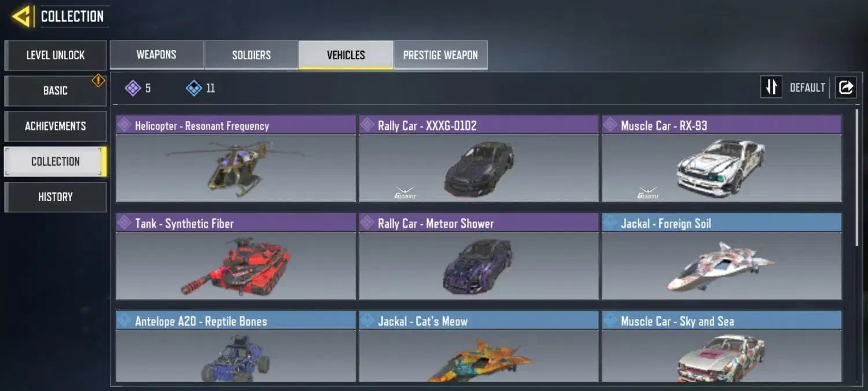
Task: Select the Antelope A20 - Reptile Bones card
Action: coord(236,346)
